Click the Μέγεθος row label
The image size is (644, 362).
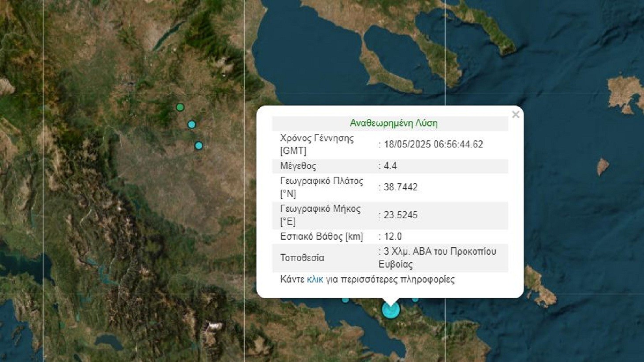(298, 166)
